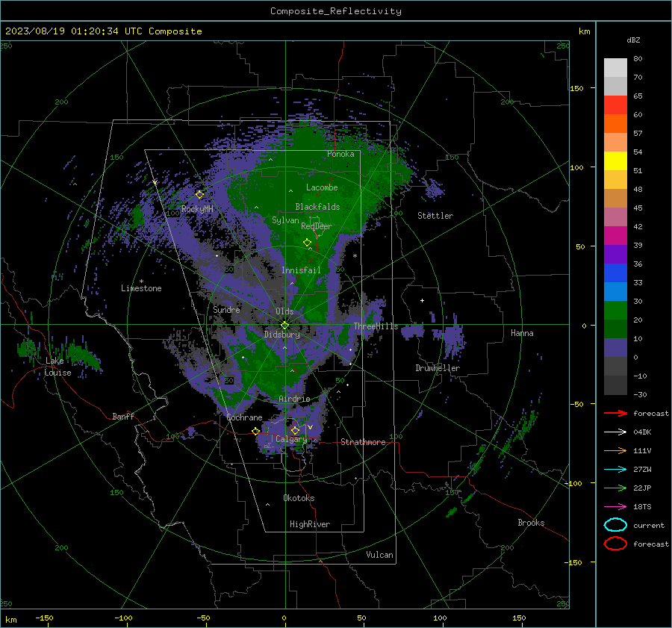The height and width of the screenshot is (628, 672).
Task: Select the cyan 'current' ellipse legend icon
Action: pos(615,525)
